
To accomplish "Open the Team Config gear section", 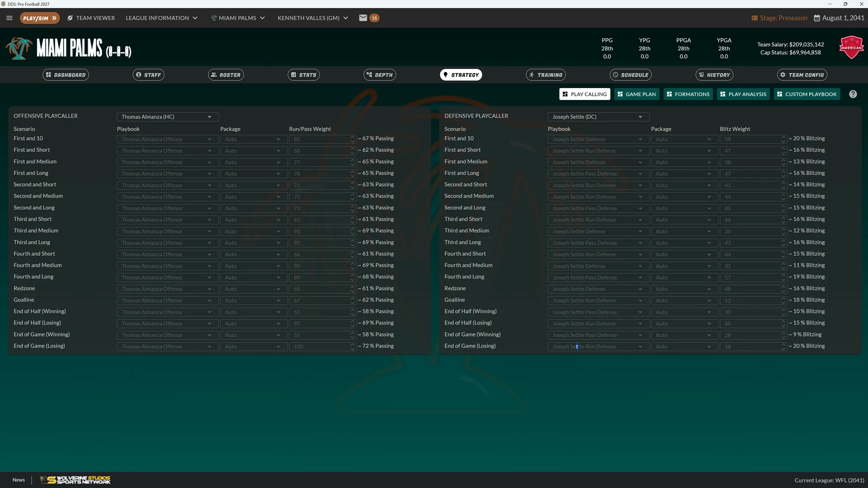I will pyautogui.click(x=802, y=75).
